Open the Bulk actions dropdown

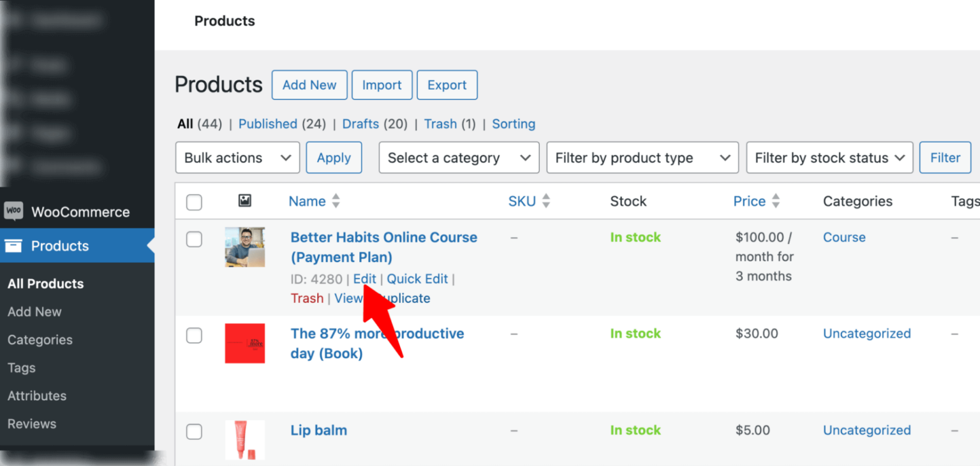click(x=237, y=157)
